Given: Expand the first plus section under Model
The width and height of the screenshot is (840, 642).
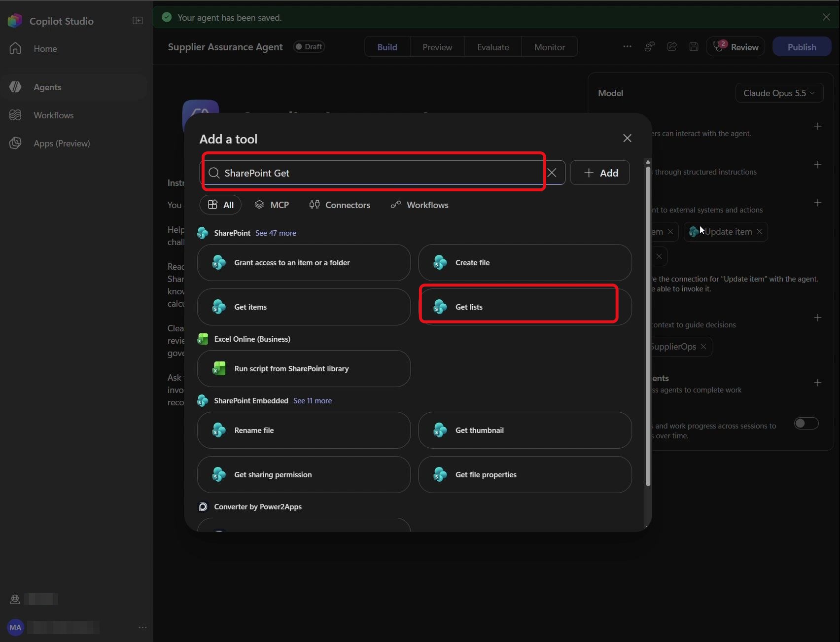Looking at the screenshot, I should [x=818, y=126].
